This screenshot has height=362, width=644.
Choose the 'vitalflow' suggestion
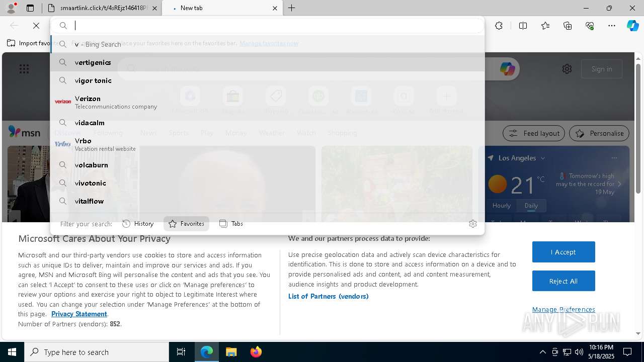pos(267,201)
